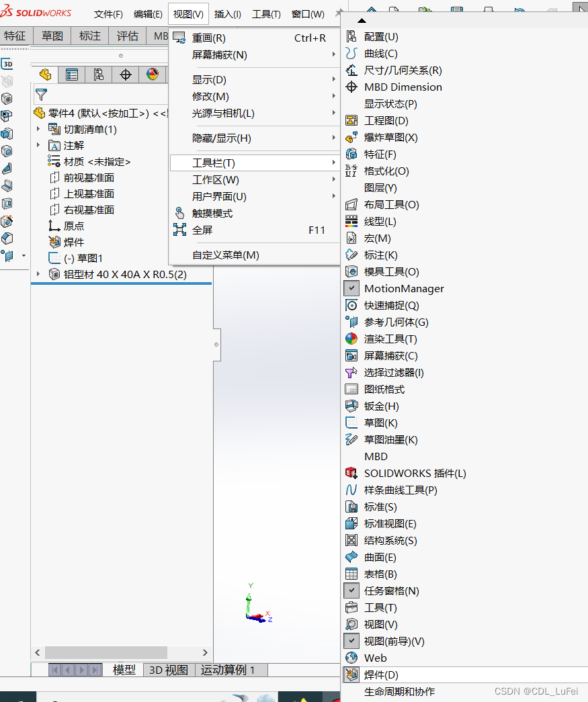Toggle the MotionManager checkbox

351,289
